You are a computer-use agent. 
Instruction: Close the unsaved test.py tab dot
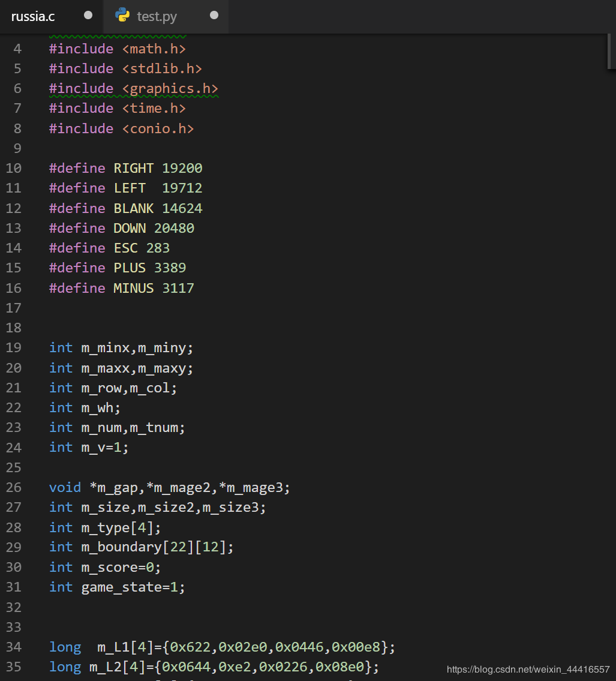[x=214, y=15]
